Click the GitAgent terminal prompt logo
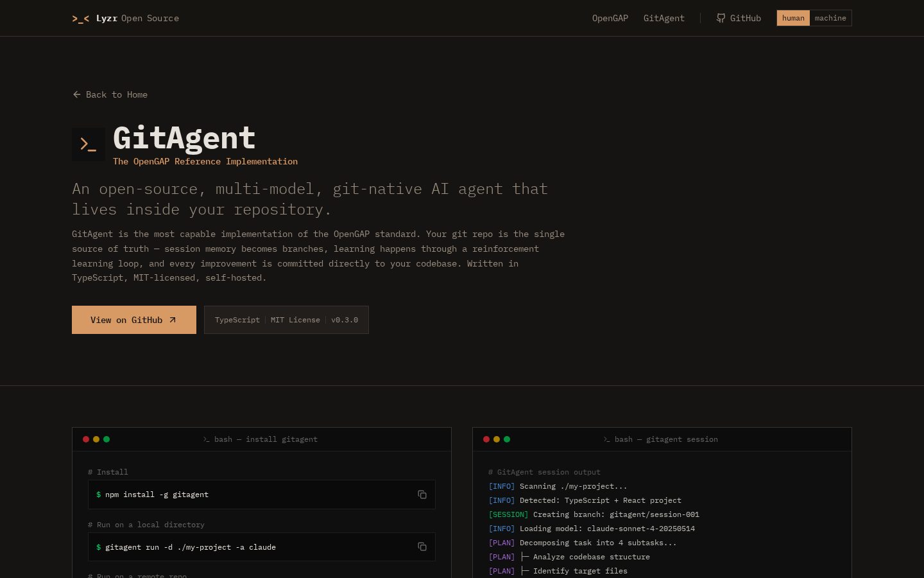This screenshot has width=924, height=578. click(x=89, y=144)
